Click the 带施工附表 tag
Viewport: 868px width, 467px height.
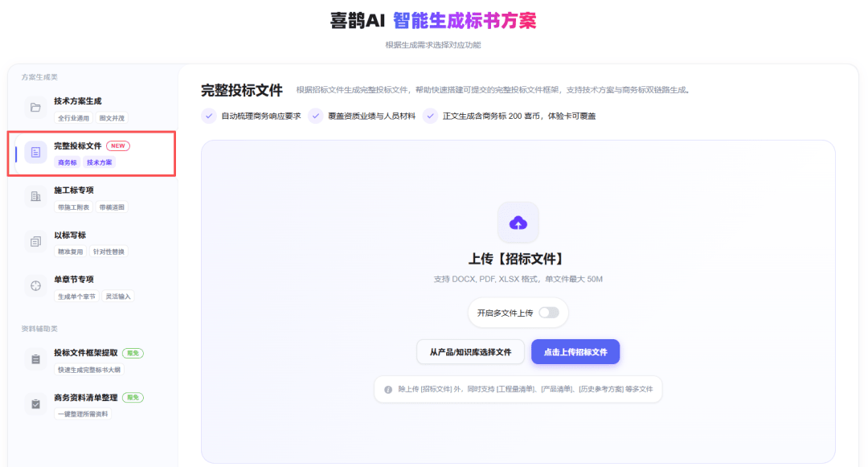(x=74, y=207)
